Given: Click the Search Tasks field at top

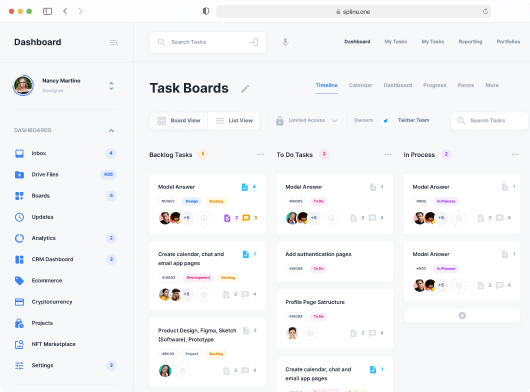Looking at the screenshot, I should (x=208, y=42).
